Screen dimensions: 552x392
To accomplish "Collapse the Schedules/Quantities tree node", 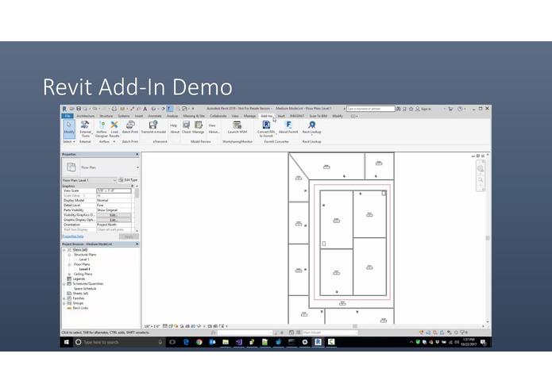I will click(64, 284).
